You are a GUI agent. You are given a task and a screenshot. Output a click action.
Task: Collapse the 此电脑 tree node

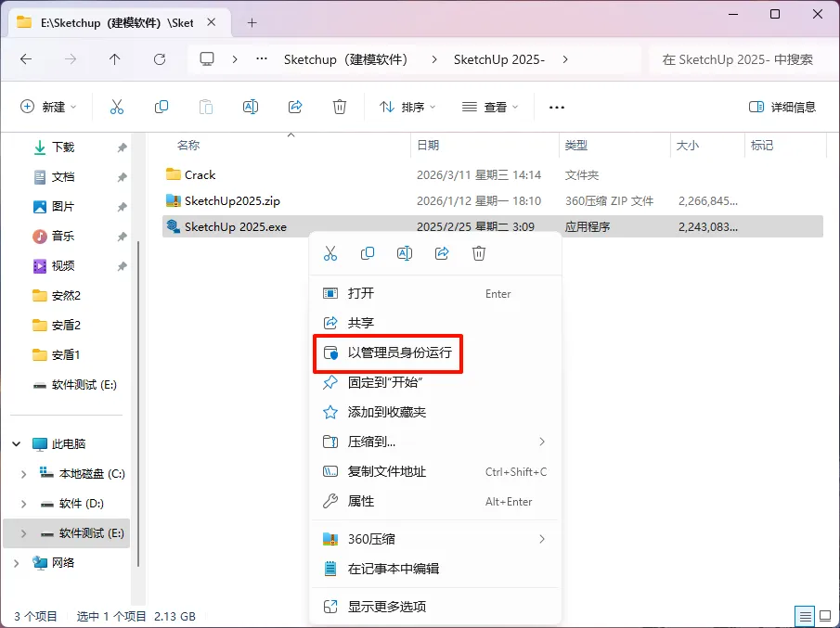coord(16,443)
